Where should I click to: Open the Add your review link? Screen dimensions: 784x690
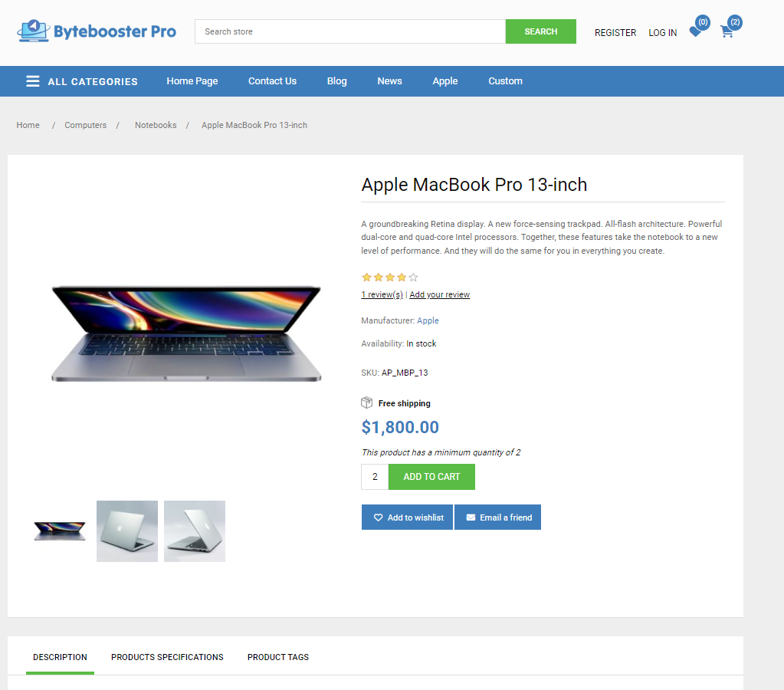coord(439,294)
